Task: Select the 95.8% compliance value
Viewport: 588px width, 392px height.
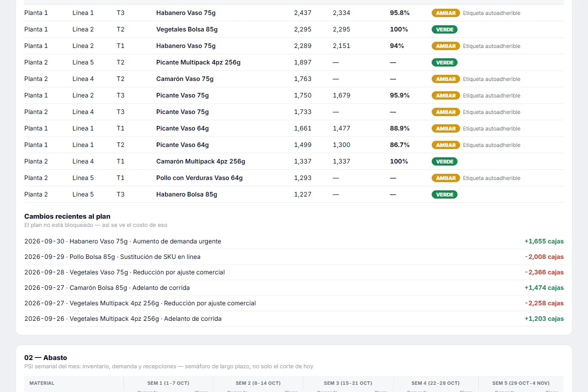Action: [x=400, y=13]
